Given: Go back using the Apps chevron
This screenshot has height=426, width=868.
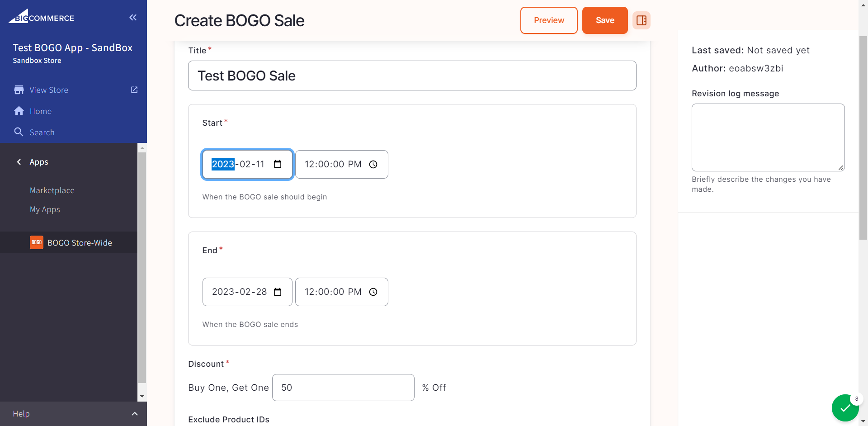Looking at the screenshot, I should (x=19, y=162).
